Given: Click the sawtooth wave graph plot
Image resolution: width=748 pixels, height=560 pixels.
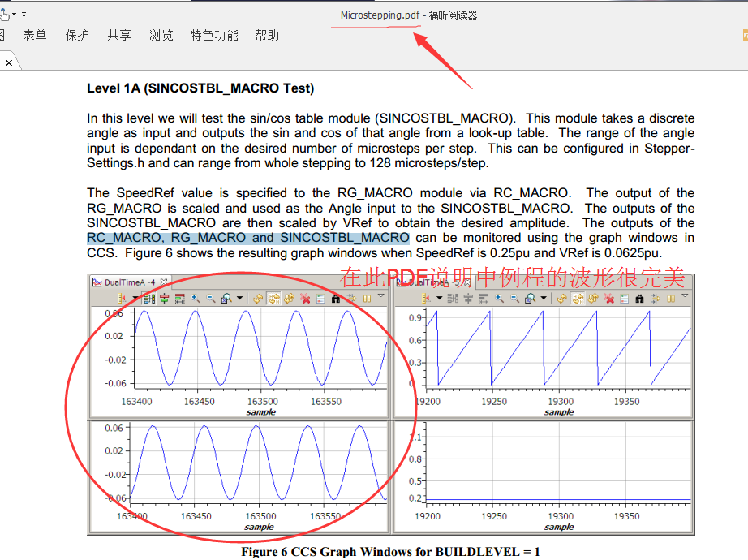Looking at the screenshot, I should (x=558, y=348).
